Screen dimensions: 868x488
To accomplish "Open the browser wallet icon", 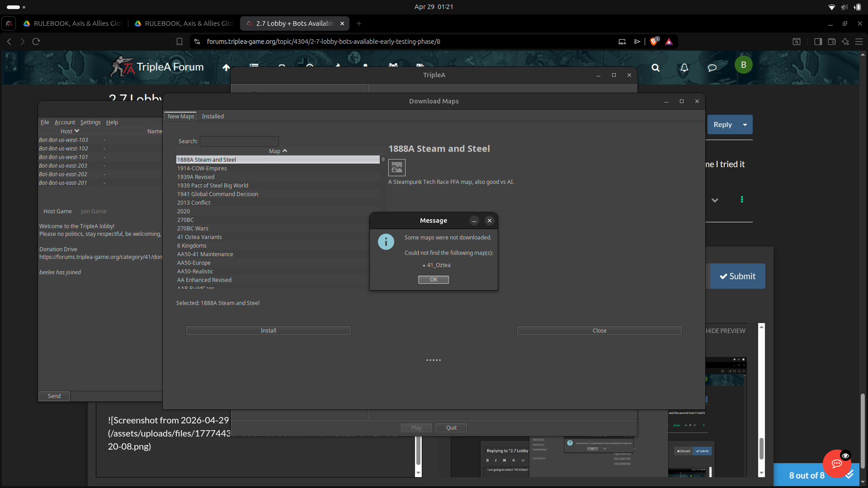I will click(x=831, y=41).
